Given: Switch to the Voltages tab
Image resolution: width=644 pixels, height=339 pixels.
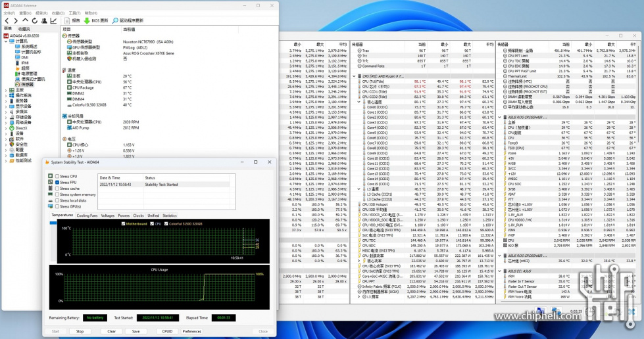Looking at the screenshot, I should coord(108,215).
